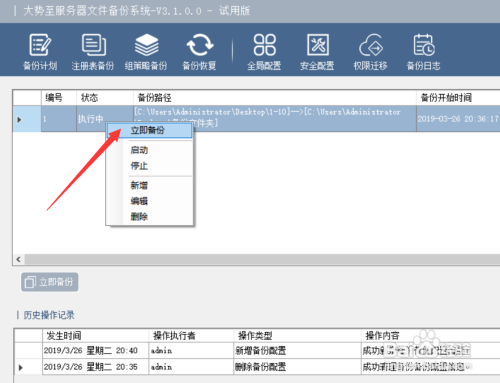This screenshot has height=383, width=500.
Task: Open the 备份日志 toolbar icon
Action: click(424, 52)
